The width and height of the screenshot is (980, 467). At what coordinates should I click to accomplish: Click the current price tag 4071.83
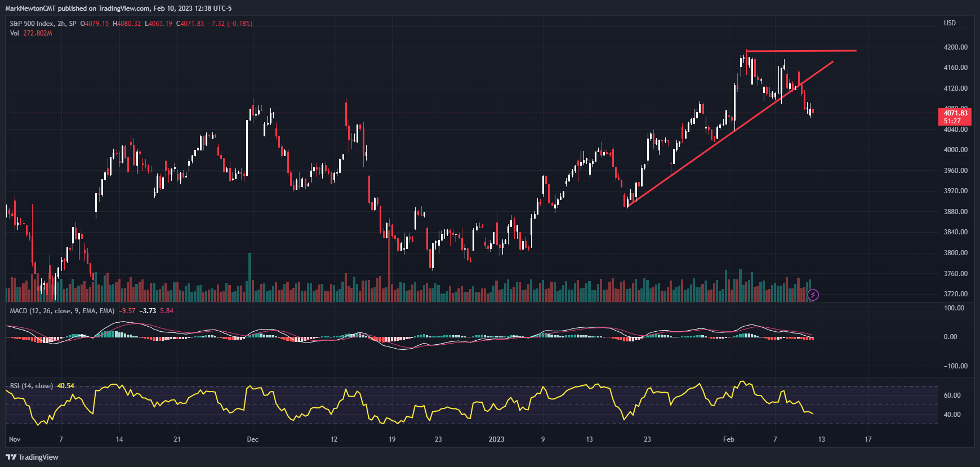pyautogui.click(x=955, y=113)
